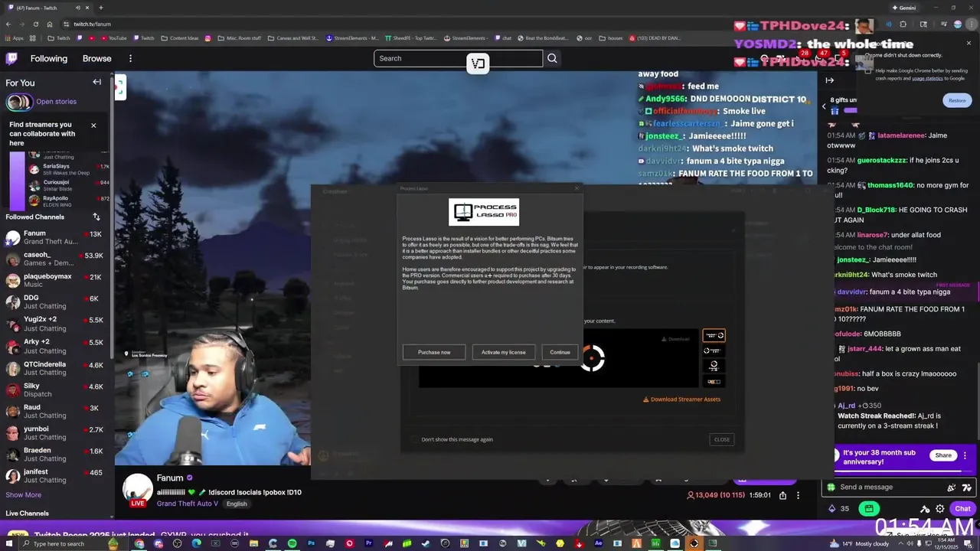Screen dimensions: 980x551
Task: Open the Misc. Room stuff bookmark folder
Action: pos(239,37)
